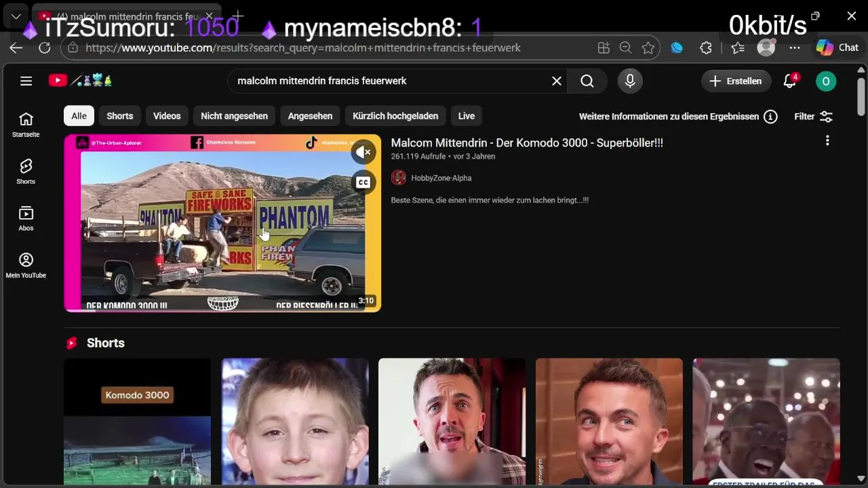
Task: Open Startseite in the sidebar
Action: click(26, 125)
